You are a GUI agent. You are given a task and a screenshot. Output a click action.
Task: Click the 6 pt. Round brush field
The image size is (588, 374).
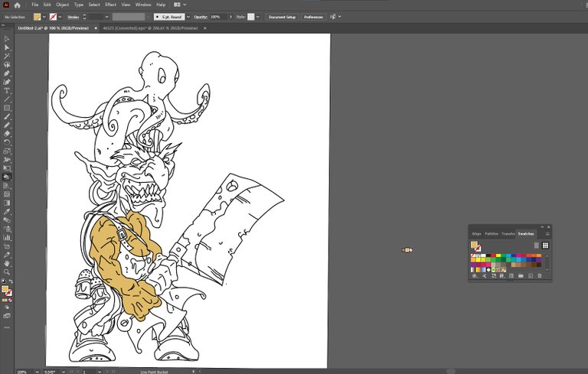169,17
